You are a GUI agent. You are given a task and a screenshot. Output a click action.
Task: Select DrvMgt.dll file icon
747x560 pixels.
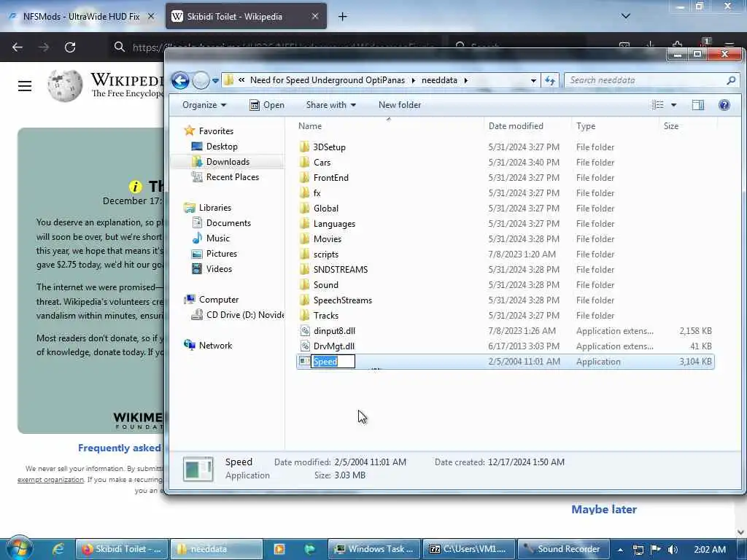pyautogui.click(x=305, y=346)
